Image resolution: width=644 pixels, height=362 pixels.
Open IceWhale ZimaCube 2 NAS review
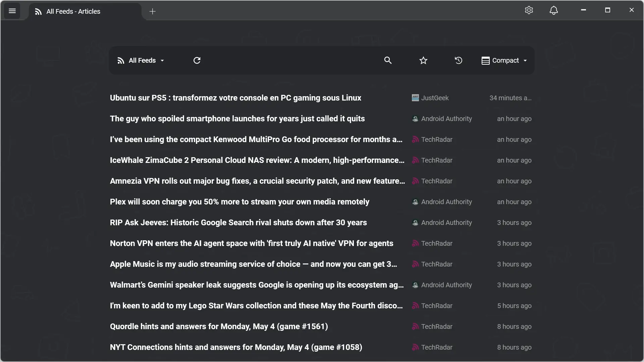(257, 160)
